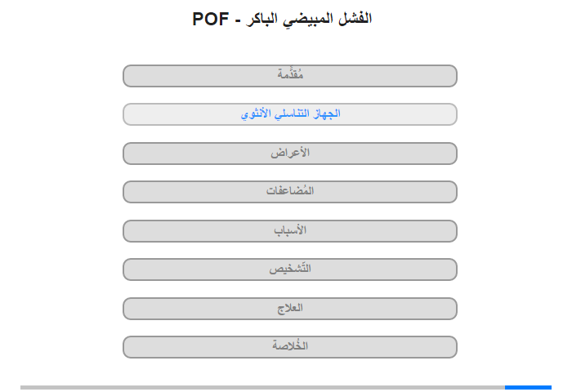Open the الأعراض (Symptoms) section
This screenshot has height=392, width=572.
point(289,154)
